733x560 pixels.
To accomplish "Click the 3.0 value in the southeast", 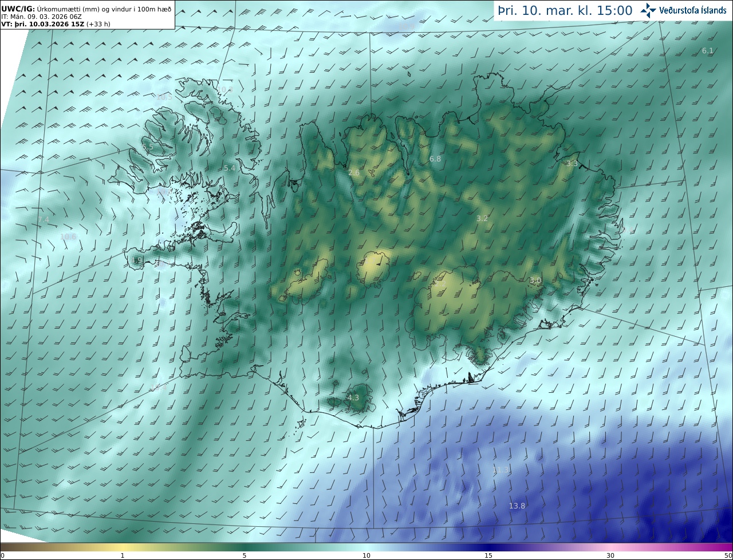I will tap(535, 281).
